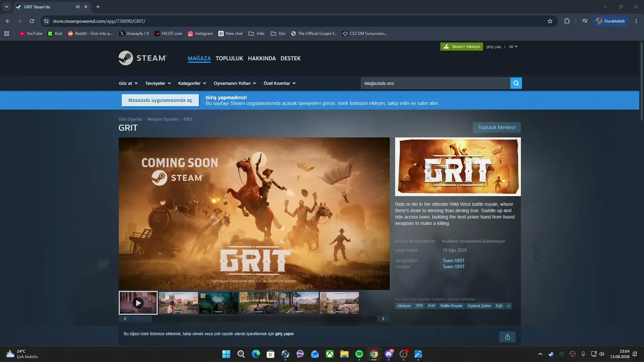Open the tab search dropdown arrow
The image size is (644, 362).
7,7
